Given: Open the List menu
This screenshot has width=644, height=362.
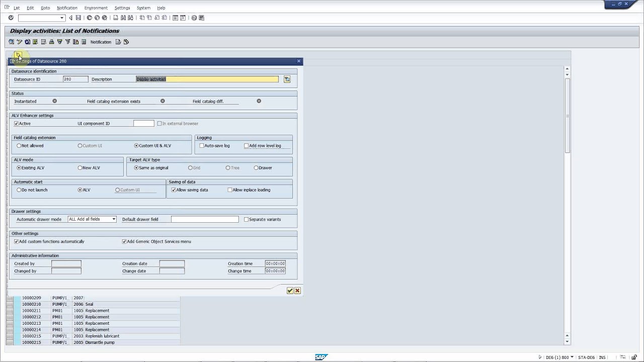Looking at the screenshot, I should point(17,8).
